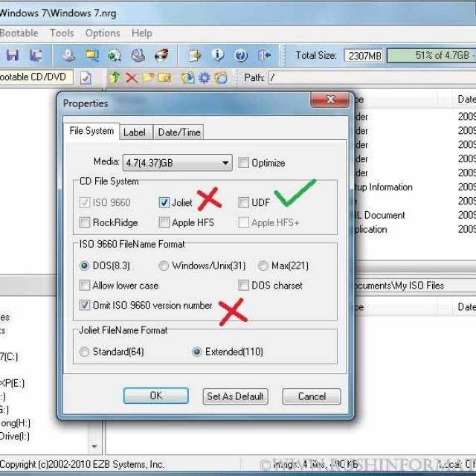
Task: Click the red X Delete toolbar icon
Action: (x=132, y=77)
